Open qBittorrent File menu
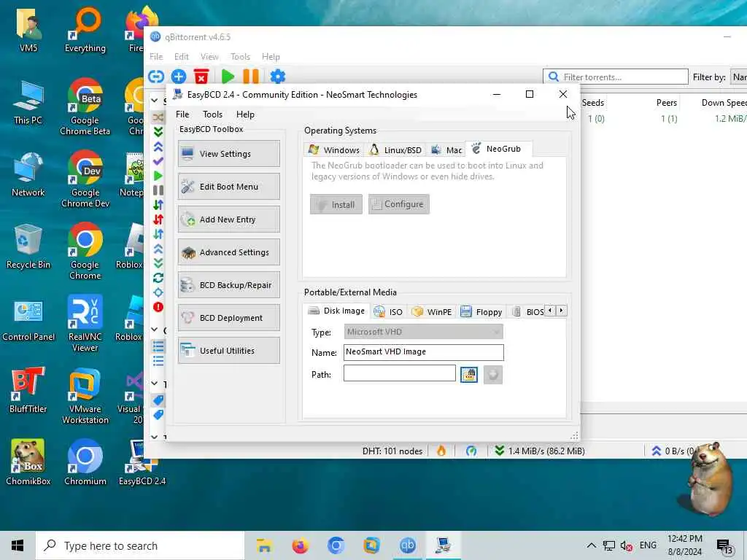Screen dimensions: 747x560 (x=156, y=57)
